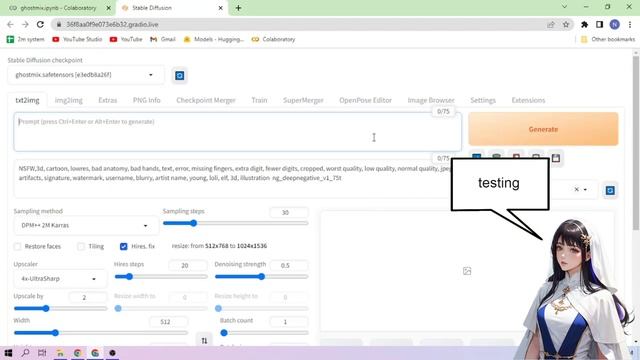Open Task View from the taskbar
Screen dimensions: 640x360
[42, 353]
